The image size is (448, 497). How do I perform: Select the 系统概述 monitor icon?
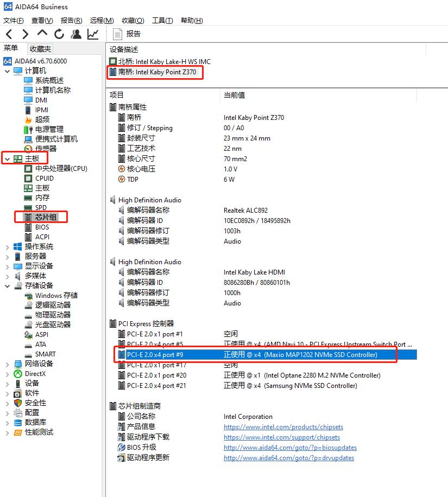point(28,80)
